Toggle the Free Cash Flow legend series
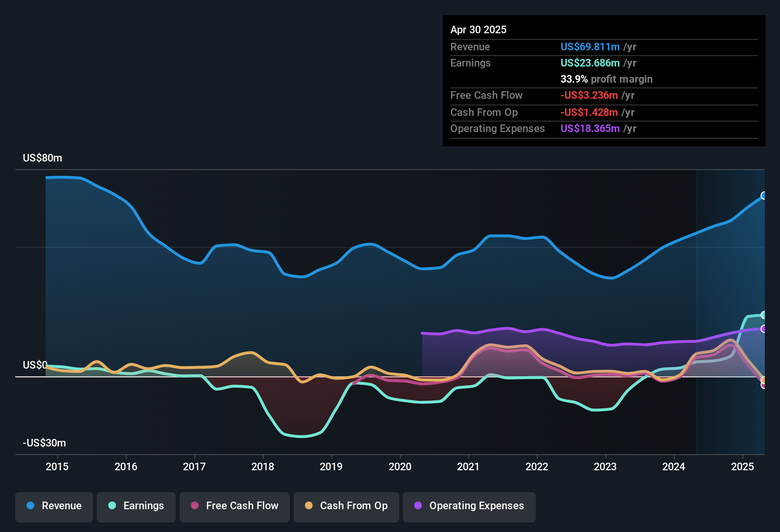780x532 pixels. 235,506
